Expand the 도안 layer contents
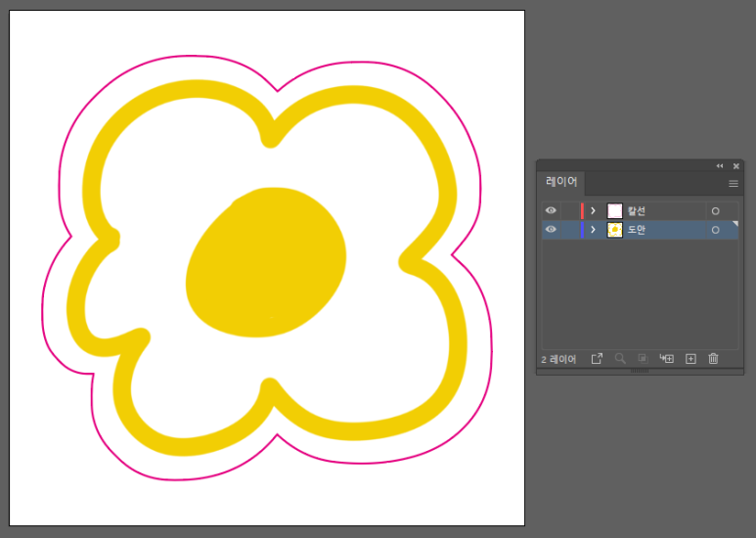Viewport: 756px width, 538px height. (593, 230)
